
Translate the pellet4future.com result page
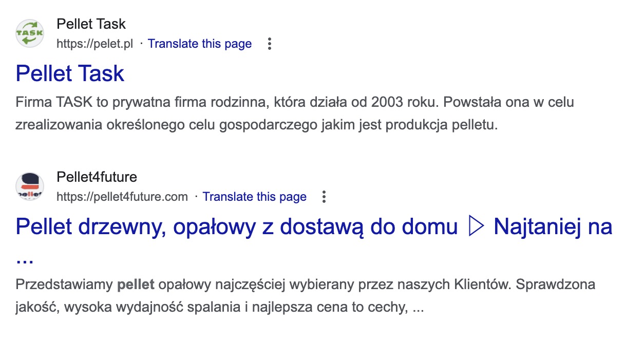(255, 197)
